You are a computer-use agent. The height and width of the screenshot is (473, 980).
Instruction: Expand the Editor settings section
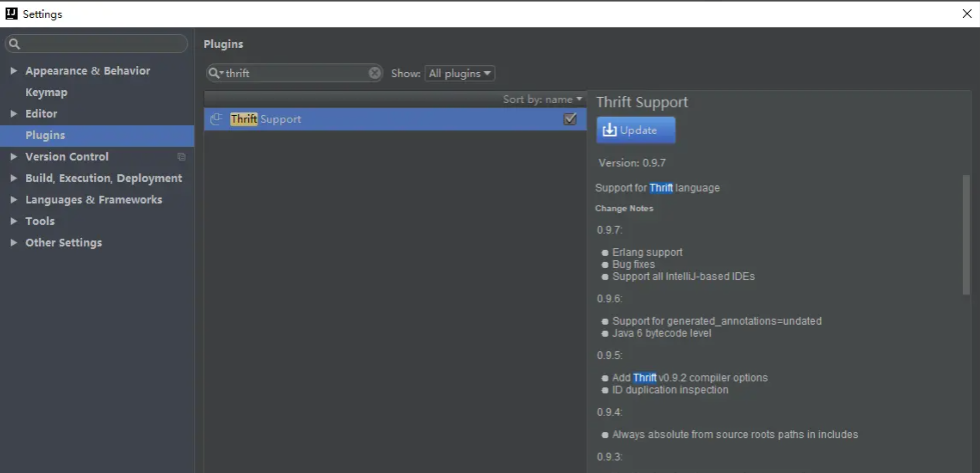(x=14, y=114)
